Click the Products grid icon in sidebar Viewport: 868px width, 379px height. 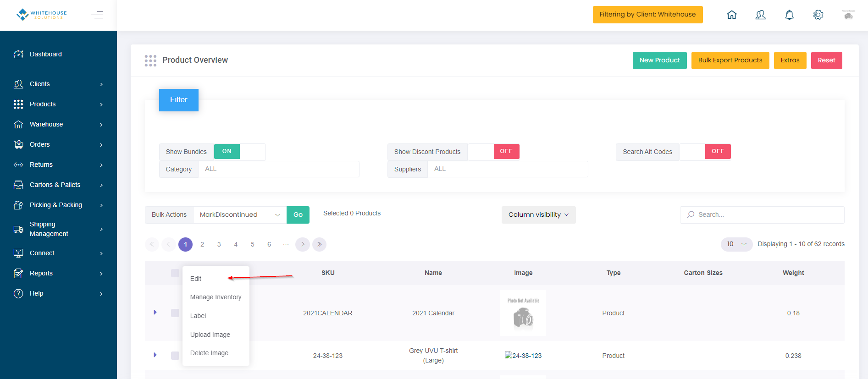pos(18,104)
